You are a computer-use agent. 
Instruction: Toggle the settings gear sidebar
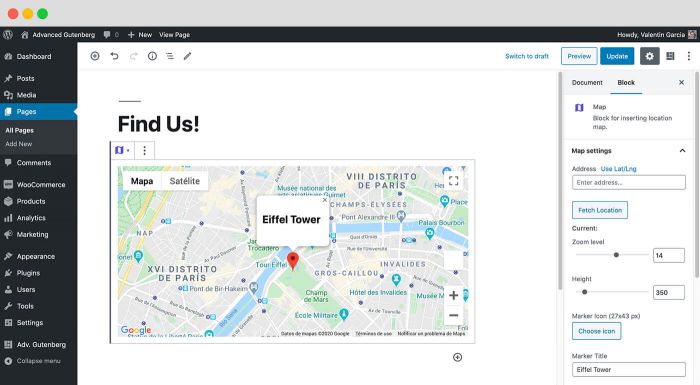point(650,56)
